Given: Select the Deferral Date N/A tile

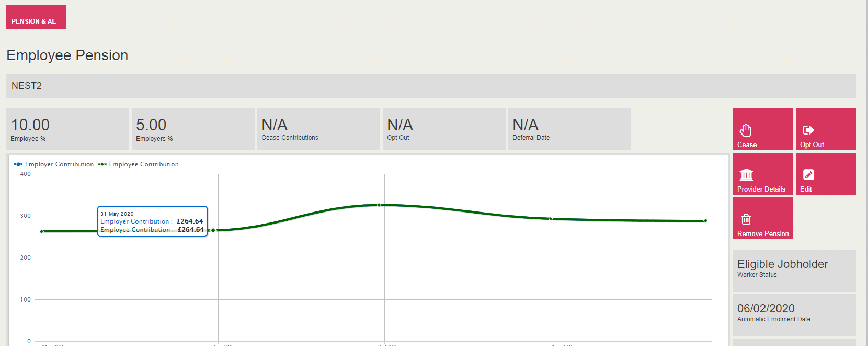Looking at the screenshot, I should [569, 129].
